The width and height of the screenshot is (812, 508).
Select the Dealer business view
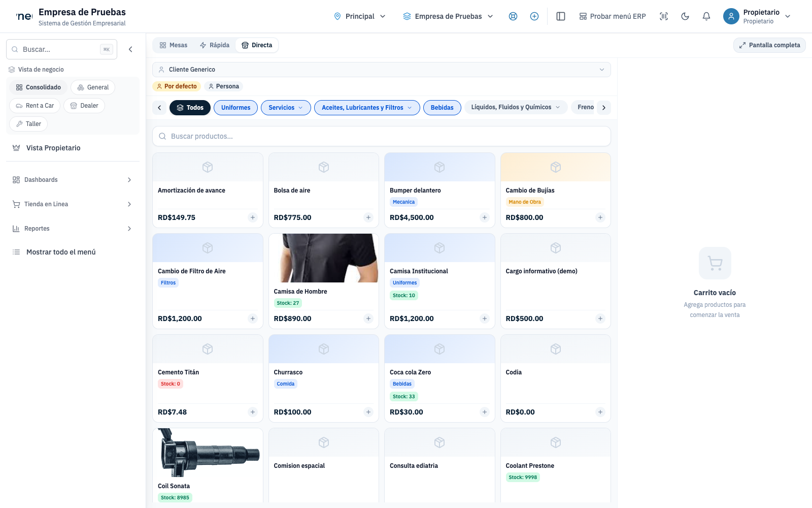coord(84,106)
